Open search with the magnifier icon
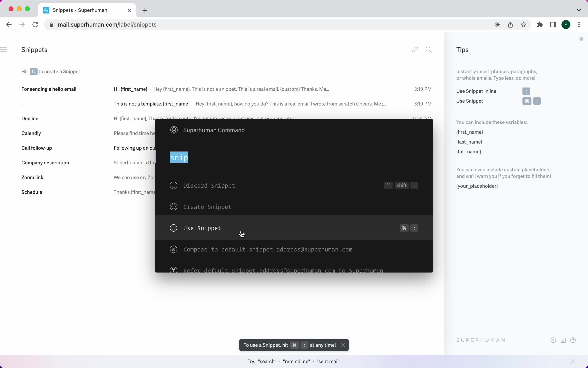Image resolution: width=588 pixels, height=368 pixels. pyautogui.click(x=429, y=50)
